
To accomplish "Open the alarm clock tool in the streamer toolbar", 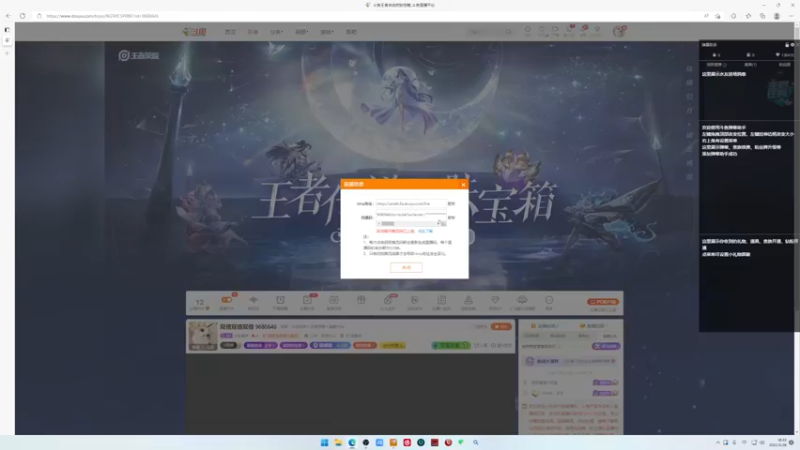I will click(280, 302).
